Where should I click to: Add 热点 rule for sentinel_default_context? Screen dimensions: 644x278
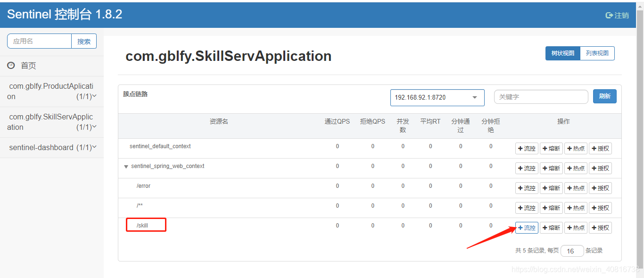pyautogui.click(x=576, y=149)
